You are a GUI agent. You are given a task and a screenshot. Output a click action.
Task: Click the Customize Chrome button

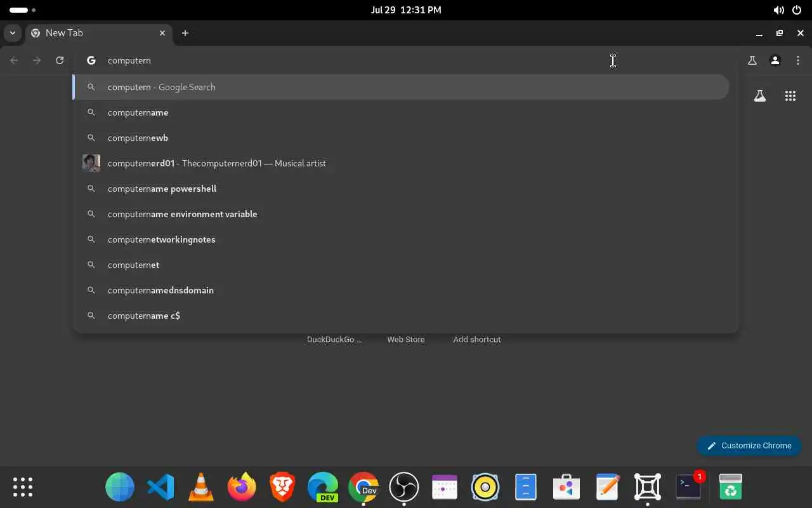749,446
